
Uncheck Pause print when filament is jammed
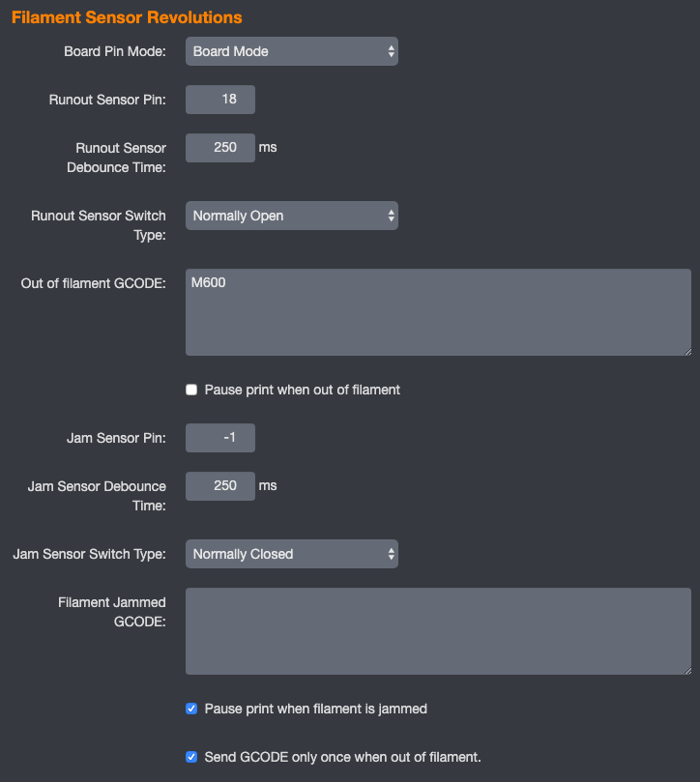(x=191, y=709)
